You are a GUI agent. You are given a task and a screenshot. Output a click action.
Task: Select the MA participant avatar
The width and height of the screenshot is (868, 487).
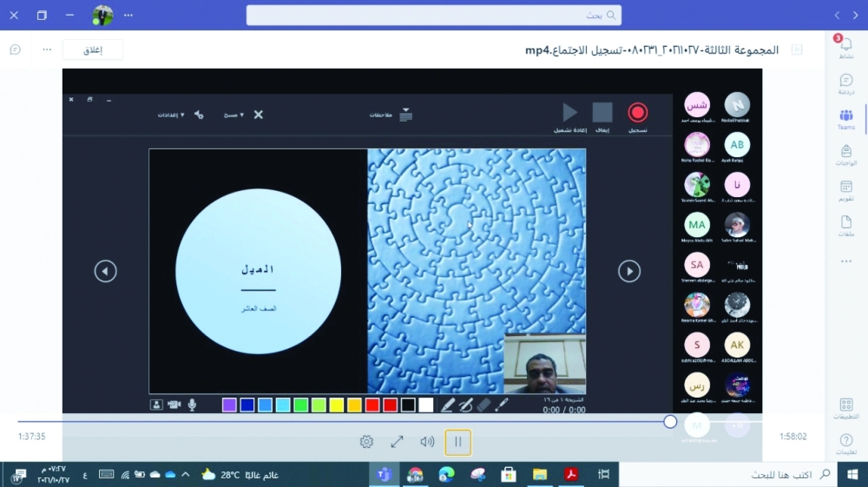pos(697,225)
